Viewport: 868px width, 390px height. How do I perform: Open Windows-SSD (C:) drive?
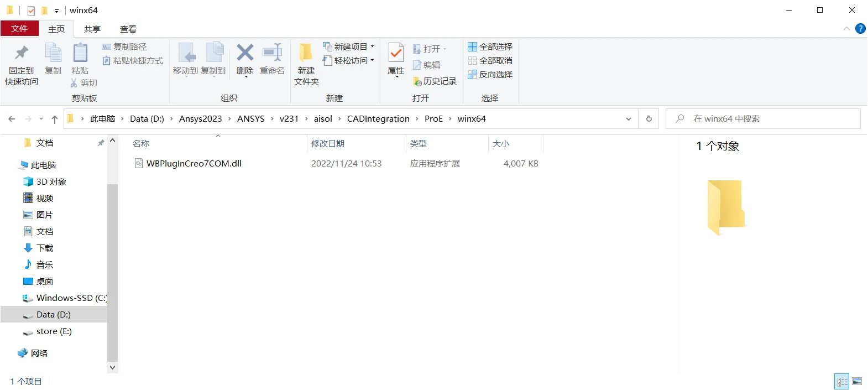point(64,298)
